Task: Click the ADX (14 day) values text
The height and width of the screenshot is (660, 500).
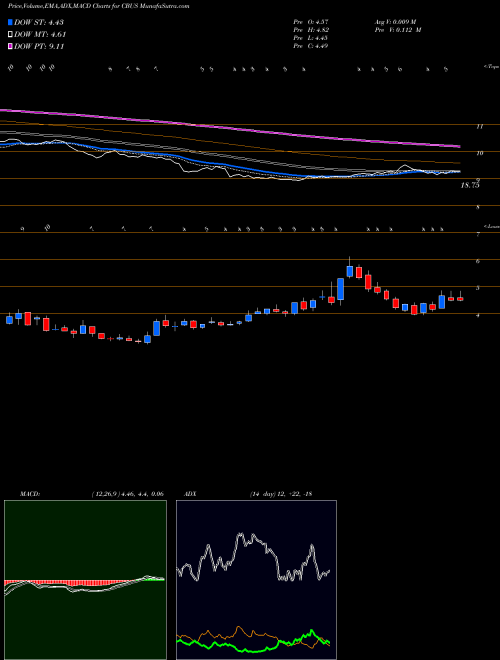Action: [x=281, y=494]
